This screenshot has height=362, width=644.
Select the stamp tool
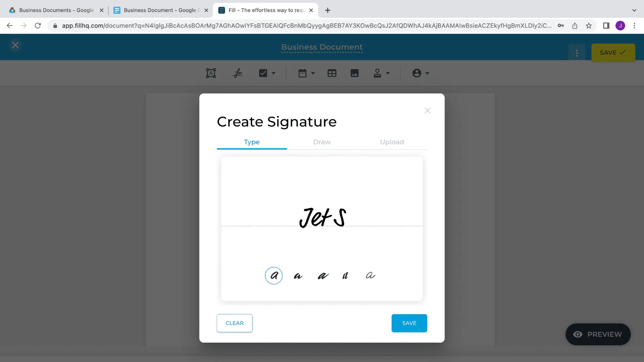[x=377, y=73]
